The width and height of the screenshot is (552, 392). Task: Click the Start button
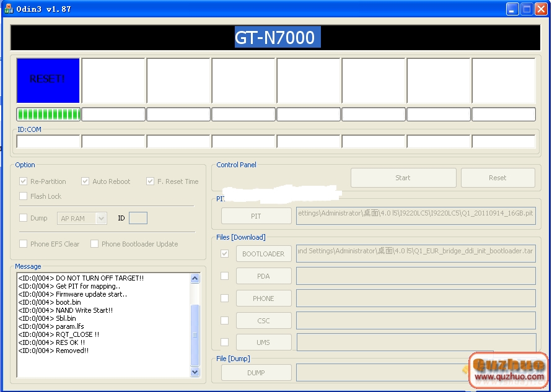(x=403, y=178)
